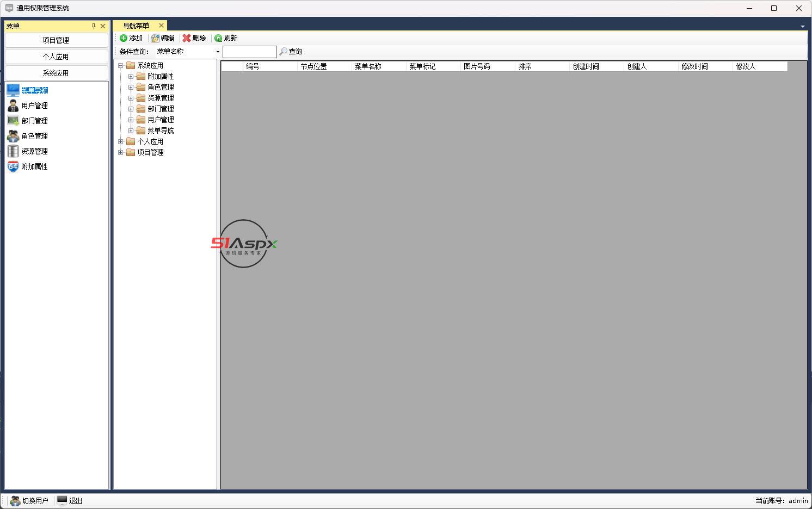This screenshot has height=509, width=812.
Task: Open the 项目管理 menu group
Action: [x=56, y=40]
